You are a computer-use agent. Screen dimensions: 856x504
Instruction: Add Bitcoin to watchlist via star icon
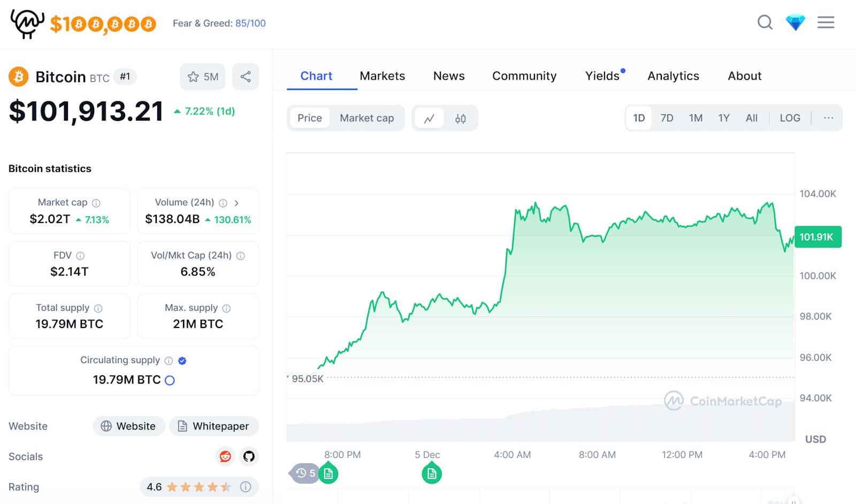coord(194,77)
